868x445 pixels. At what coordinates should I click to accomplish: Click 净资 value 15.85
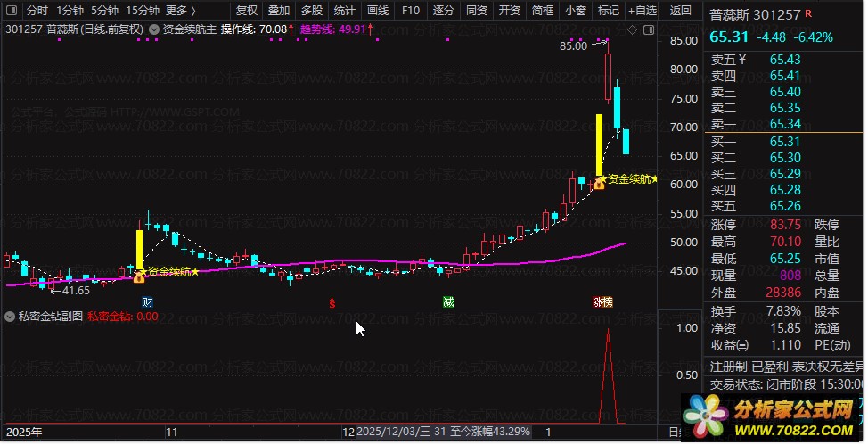(785, 329)
